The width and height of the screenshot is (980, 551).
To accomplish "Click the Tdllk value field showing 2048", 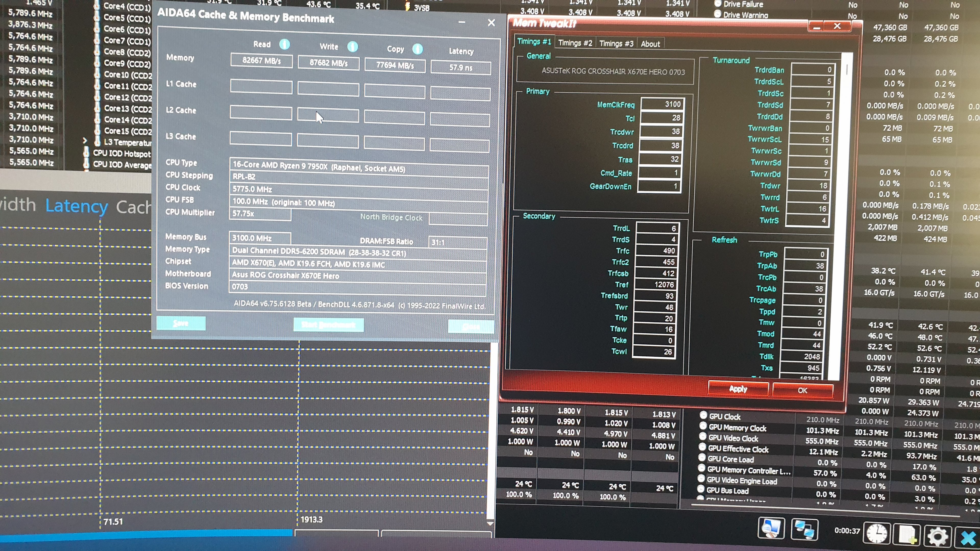I will pos(802,357).
